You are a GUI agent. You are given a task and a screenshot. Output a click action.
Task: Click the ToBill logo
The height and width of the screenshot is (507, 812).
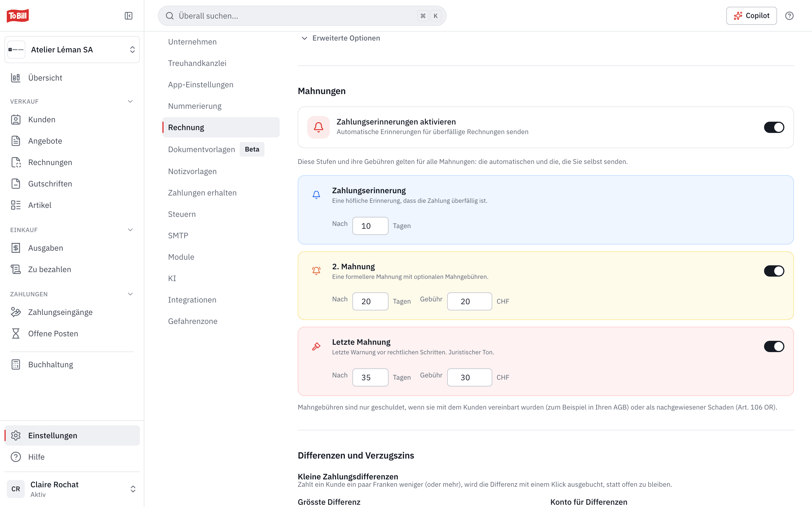[x=18, y=16]
